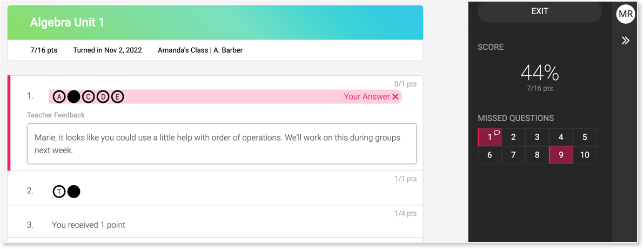Select bubble C on question 1

coord(88,97)
